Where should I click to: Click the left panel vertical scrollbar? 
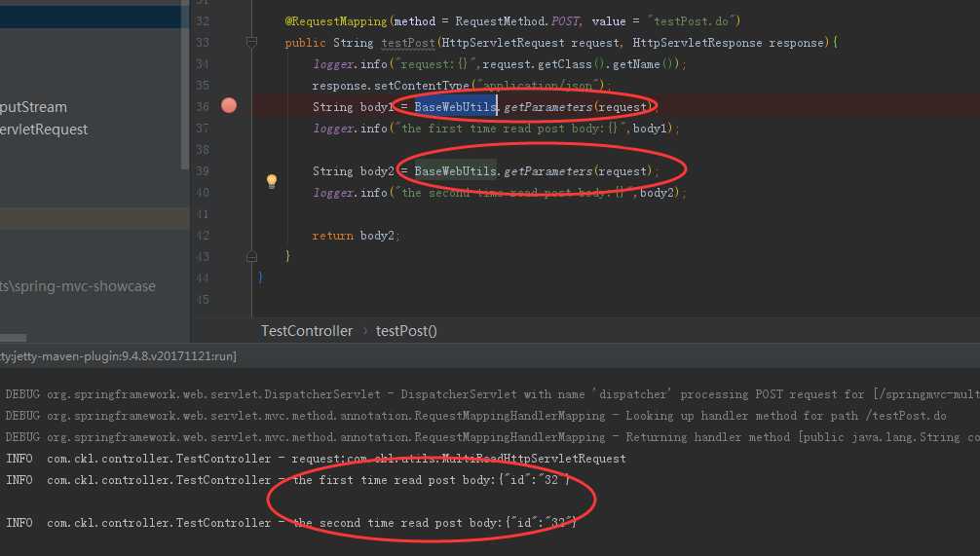[184, 85]
